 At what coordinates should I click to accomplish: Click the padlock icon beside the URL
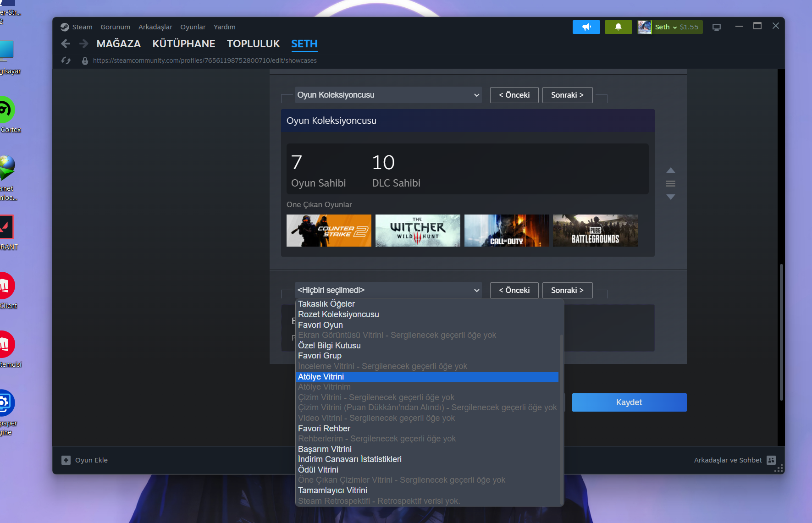pos(85,61)
